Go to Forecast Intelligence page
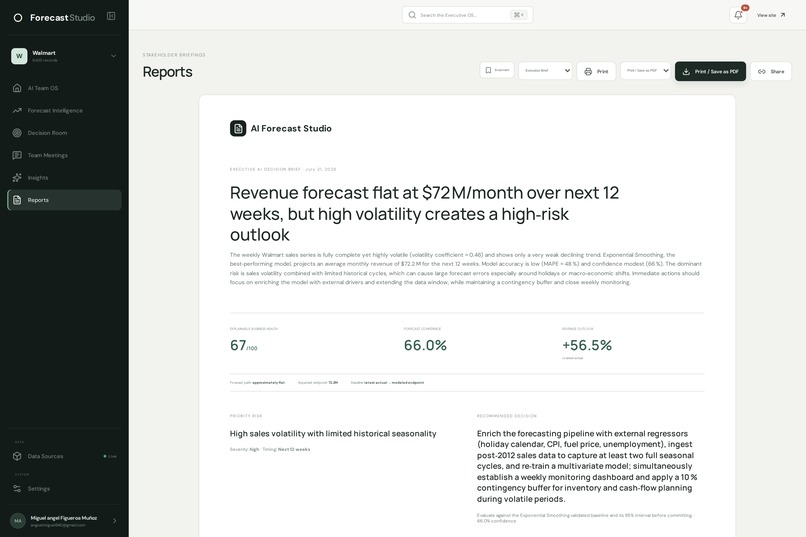Image resolution: width=806 pixels, height=537 pixels. (64, 110)
